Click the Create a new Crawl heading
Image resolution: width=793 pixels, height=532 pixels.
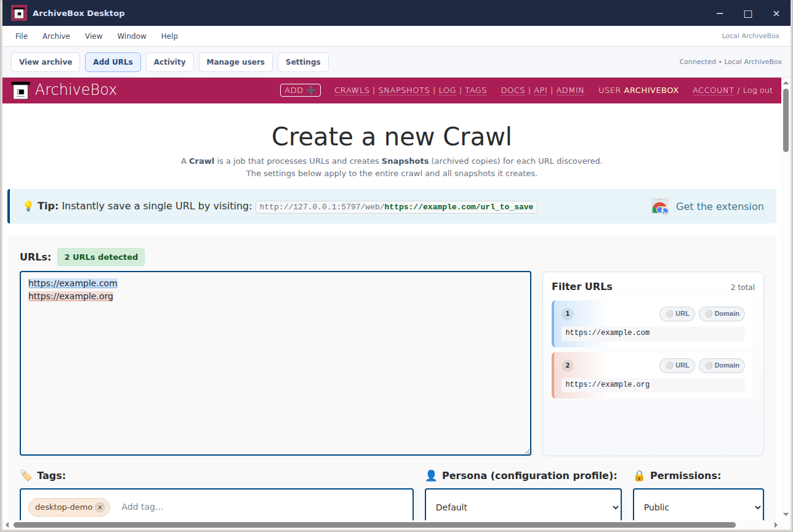tap(392, 137)
